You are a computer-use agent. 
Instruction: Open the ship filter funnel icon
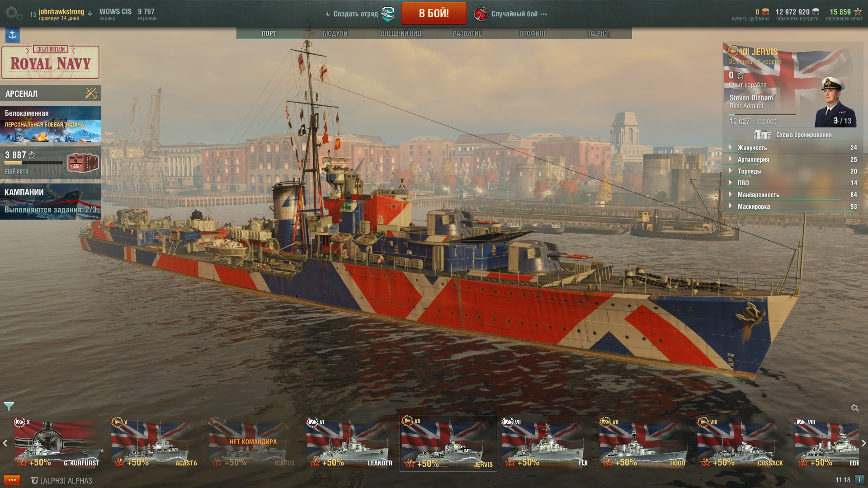click(x=9, y=407)
